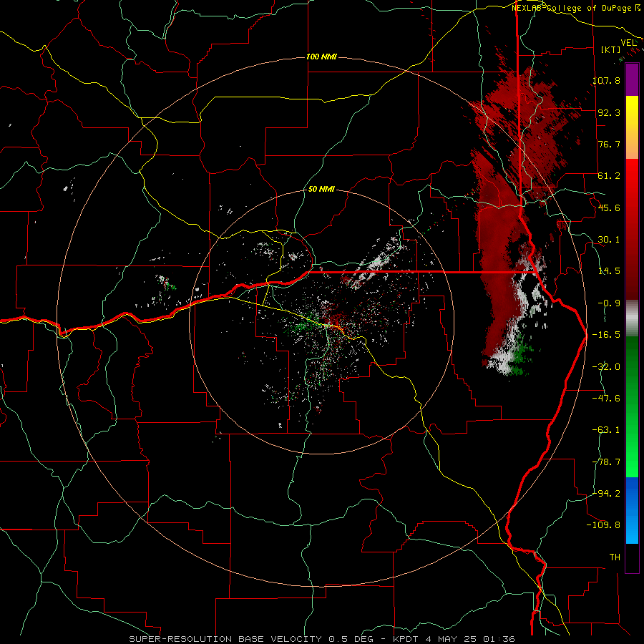Click the -0.9 value on the velocity scale
Screen dimensions: 644x644
609,303
